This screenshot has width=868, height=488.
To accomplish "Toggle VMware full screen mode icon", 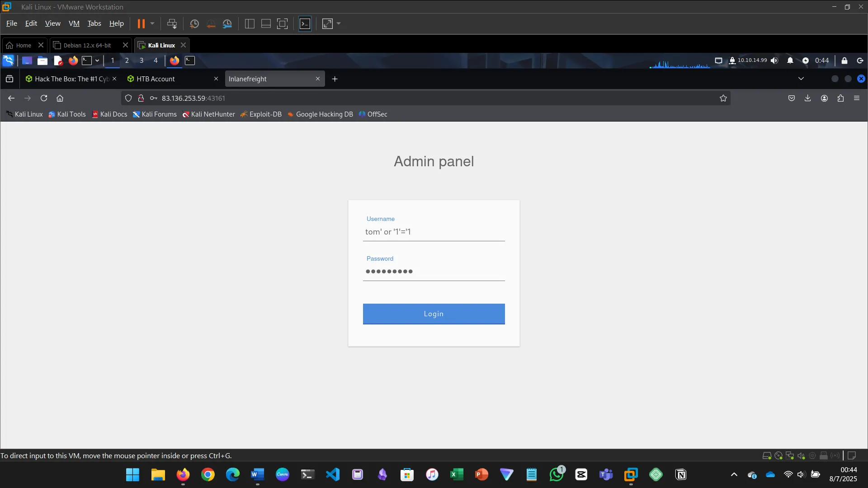I will 282,24.
